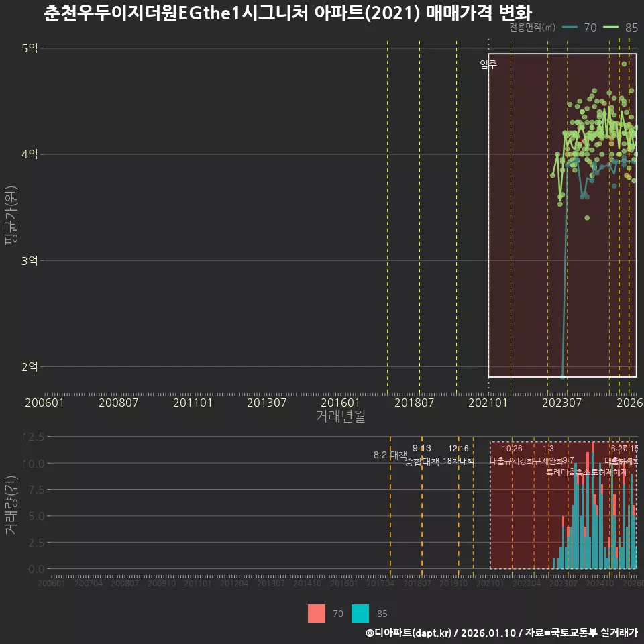Click the 평균가(원) y-axis label
The height and width of the screenshot is (644, 644).
tap(10, 215)
